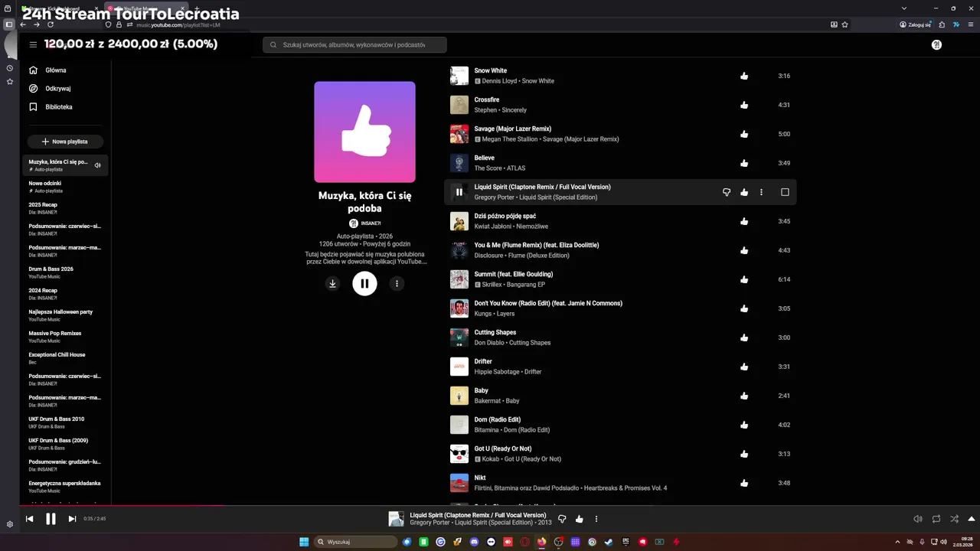Like the current song in the player bar
This screenshot has height=551, width=980.
[x=579, y=519]
